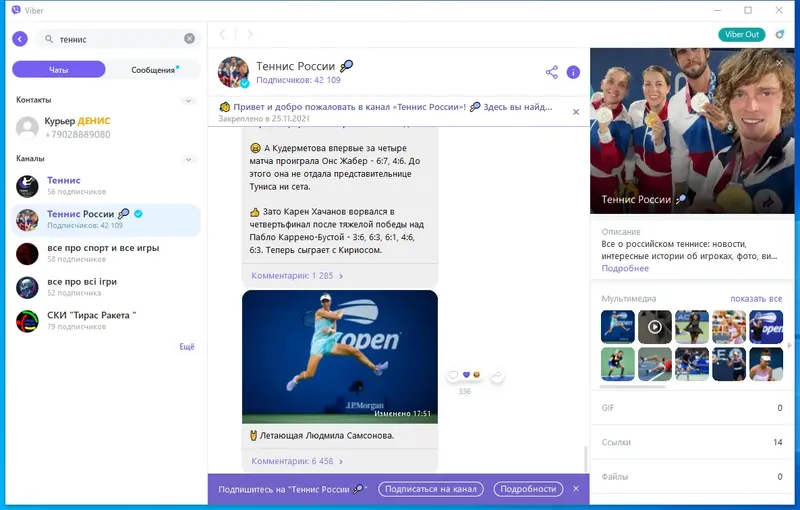Open Комментарии: 1 285 thread
800x510 pixels.
296,275
